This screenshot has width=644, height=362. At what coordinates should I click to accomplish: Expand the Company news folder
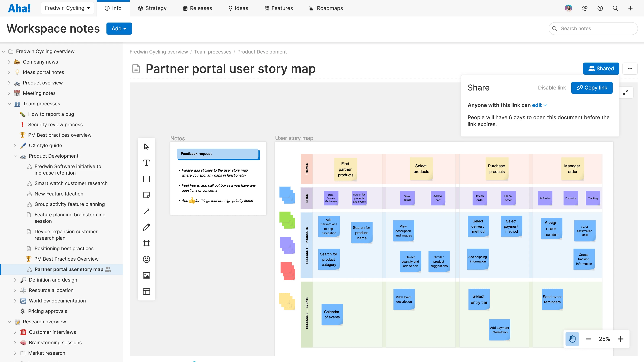9,62
